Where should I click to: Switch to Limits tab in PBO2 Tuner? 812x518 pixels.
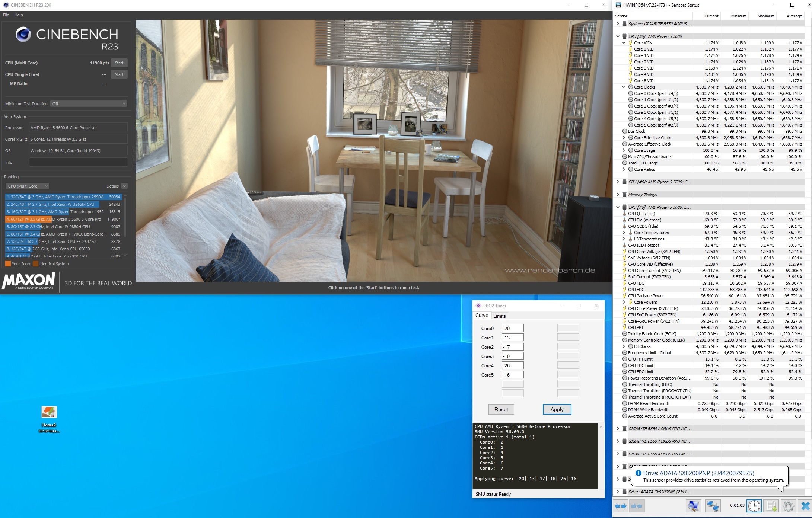pyautogui.click(x=499, y=316)
